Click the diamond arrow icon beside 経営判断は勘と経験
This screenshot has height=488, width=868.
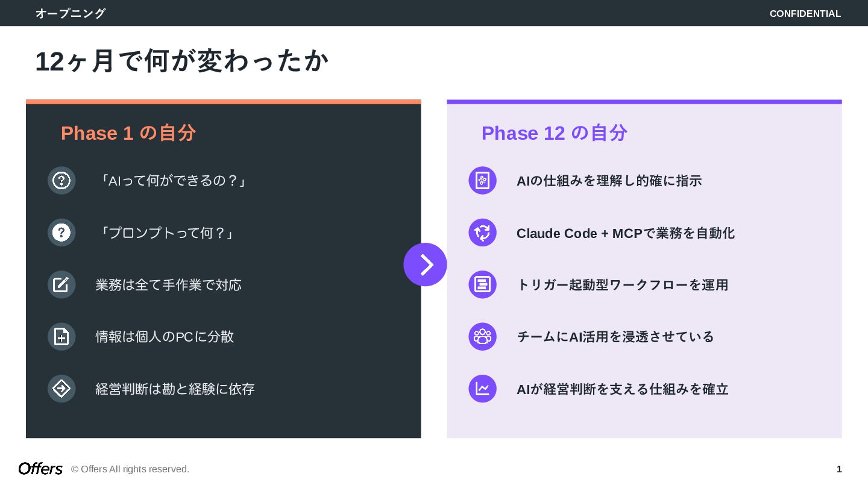click(61, 389)
